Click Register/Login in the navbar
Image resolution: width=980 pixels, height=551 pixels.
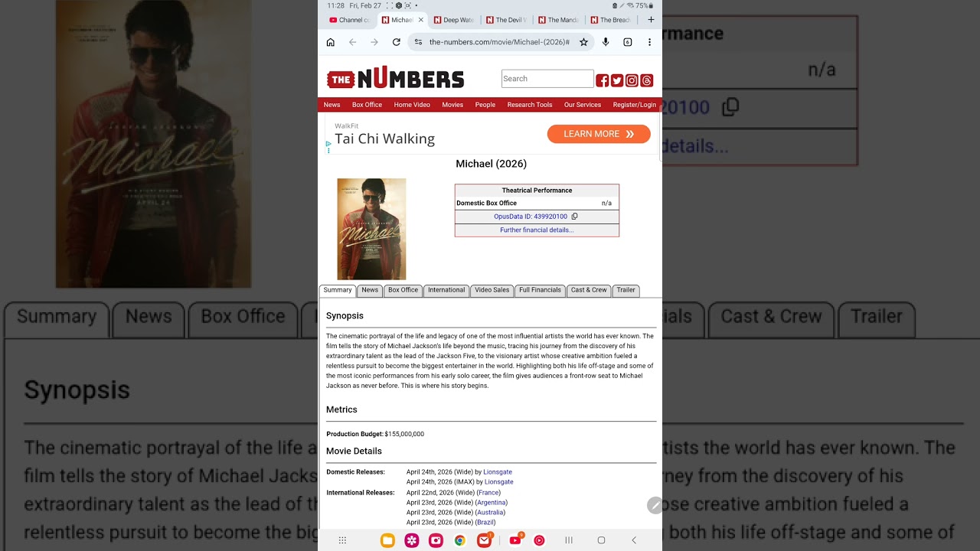point(635,105)
